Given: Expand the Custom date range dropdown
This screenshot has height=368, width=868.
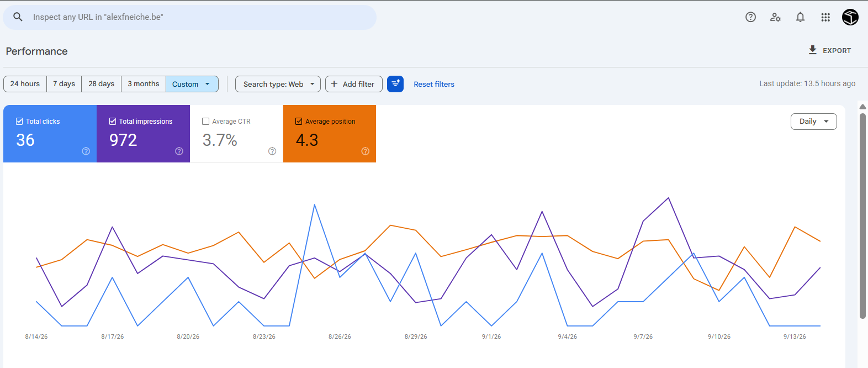Looking at the screenshot, I should point(192,84).
